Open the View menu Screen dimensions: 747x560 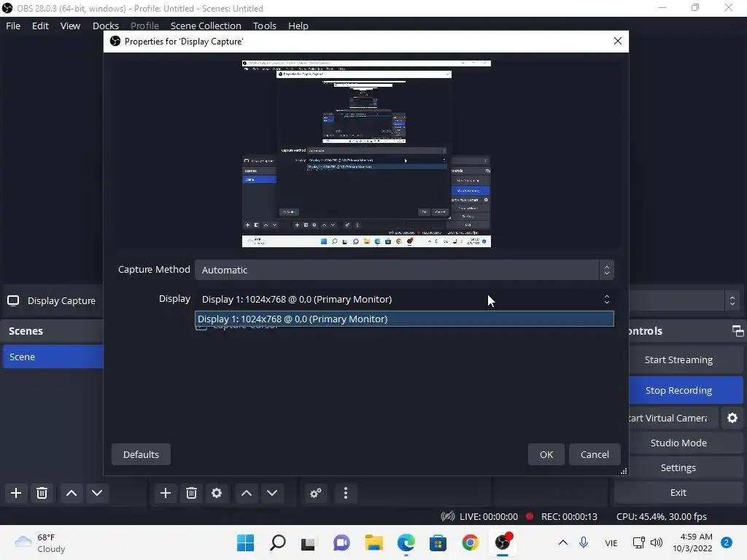[x=70, y=26]
